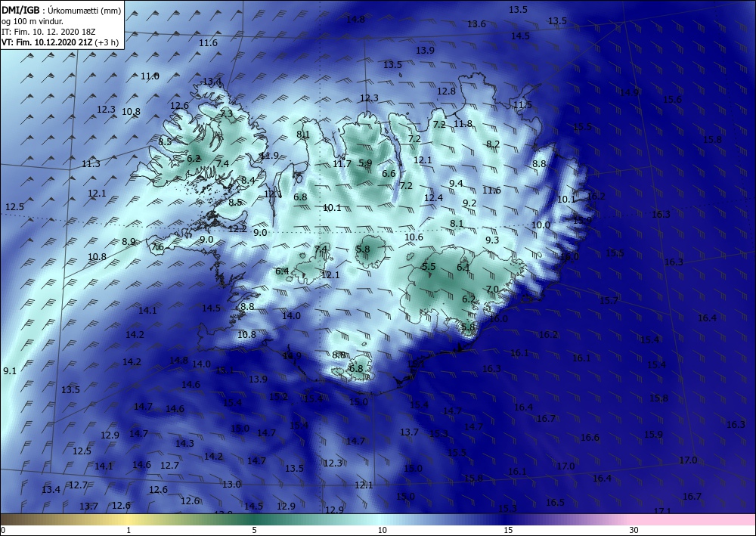The image size is (756, 536).
Task: Click the map value '9.4'
Action: 456,183
